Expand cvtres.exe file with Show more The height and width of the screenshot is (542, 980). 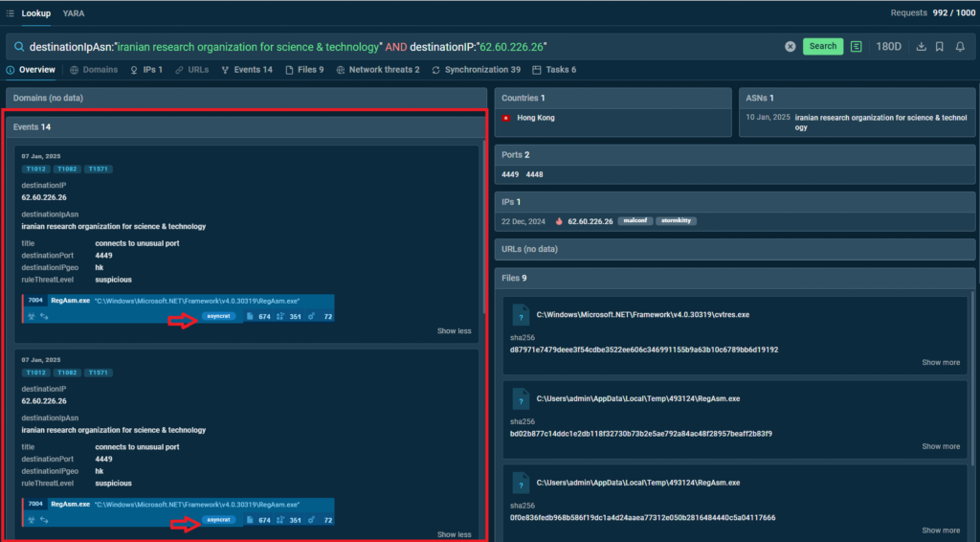[941, 363]
